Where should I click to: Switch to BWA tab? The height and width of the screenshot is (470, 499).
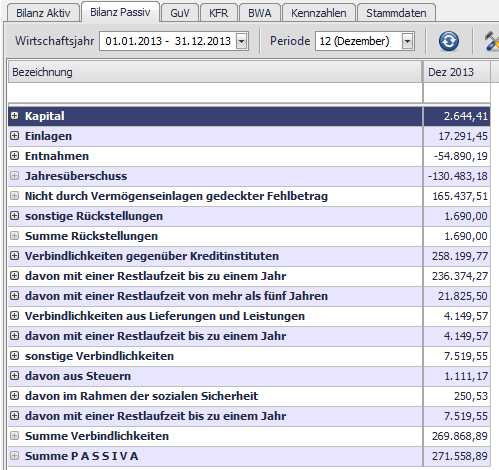tap(260, 13)
